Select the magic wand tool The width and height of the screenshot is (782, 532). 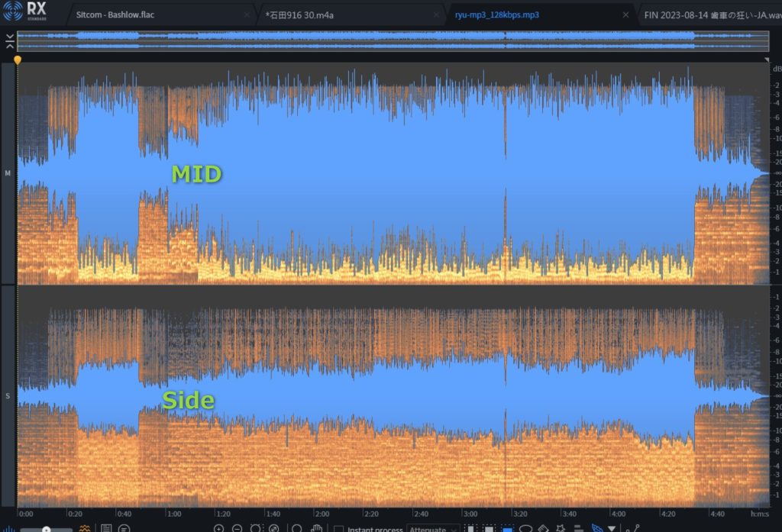[561, 528]
